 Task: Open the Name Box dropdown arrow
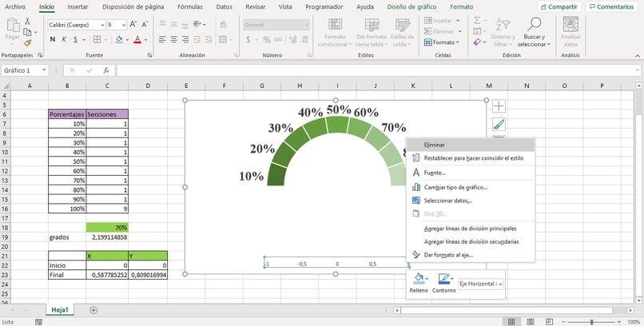click(x=44, y=70)
